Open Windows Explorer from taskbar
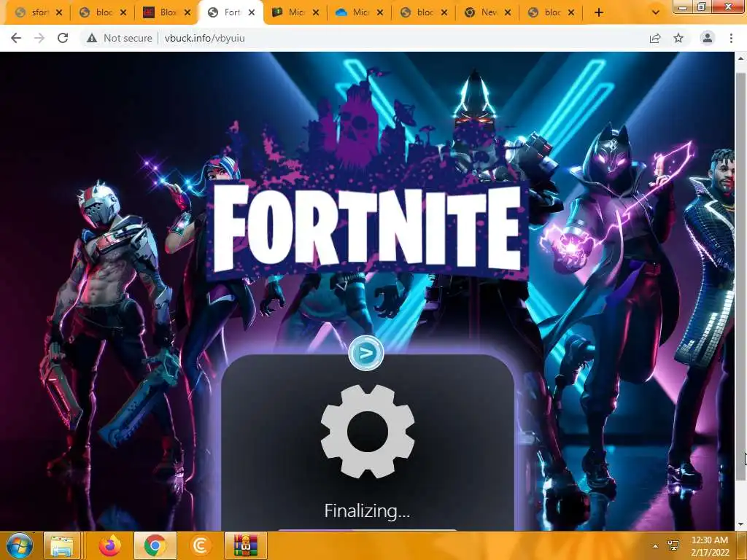747x560 pixels. [62, 545]
